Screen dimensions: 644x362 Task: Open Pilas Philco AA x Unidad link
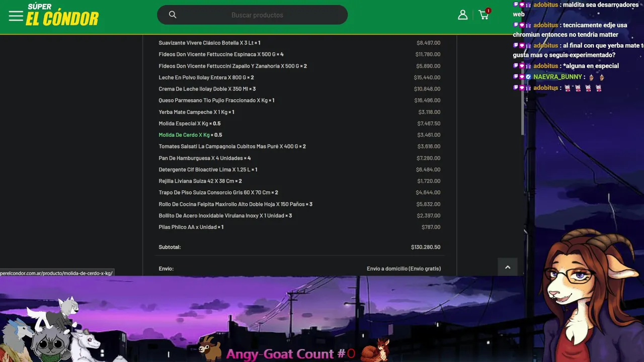click(x=187, y=227)
